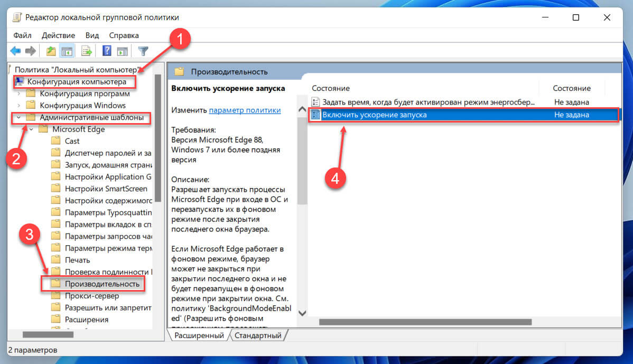Toggle the Show/Hide action pane icon

(123, 51)
